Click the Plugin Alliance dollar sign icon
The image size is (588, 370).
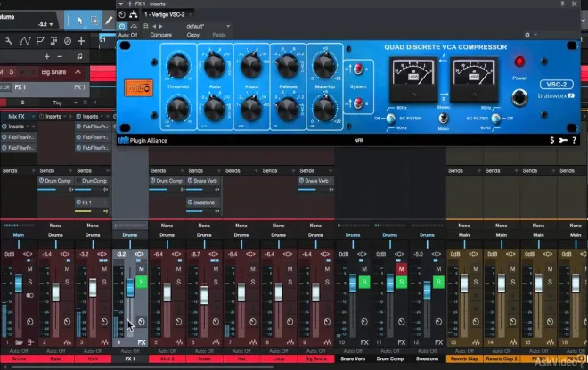[x=552, y=140]
